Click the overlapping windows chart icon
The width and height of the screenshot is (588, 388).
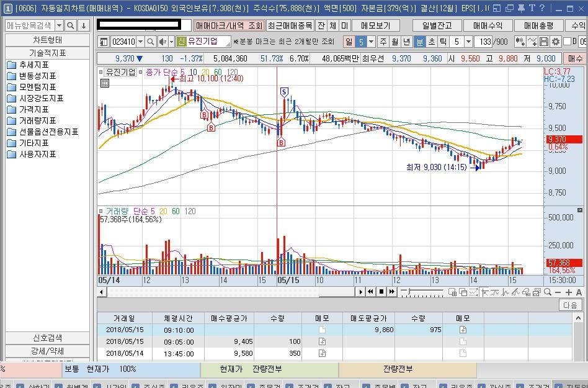[463, 292]
